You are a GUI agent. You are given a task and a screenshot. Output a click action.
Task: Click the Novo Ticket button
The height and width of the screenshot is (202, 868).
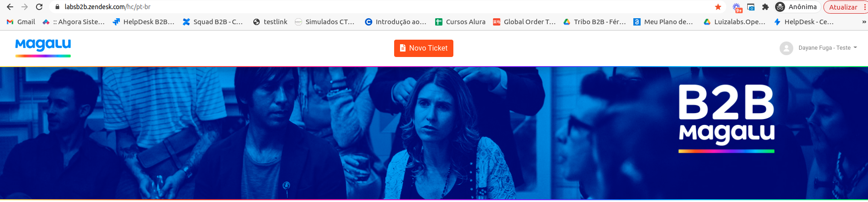424,48
